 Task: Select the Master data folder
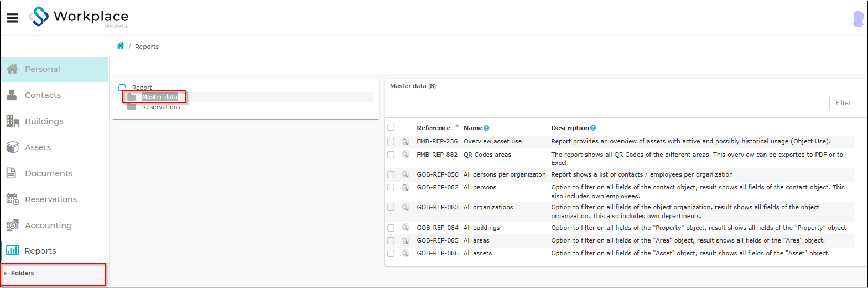point(160,97)
